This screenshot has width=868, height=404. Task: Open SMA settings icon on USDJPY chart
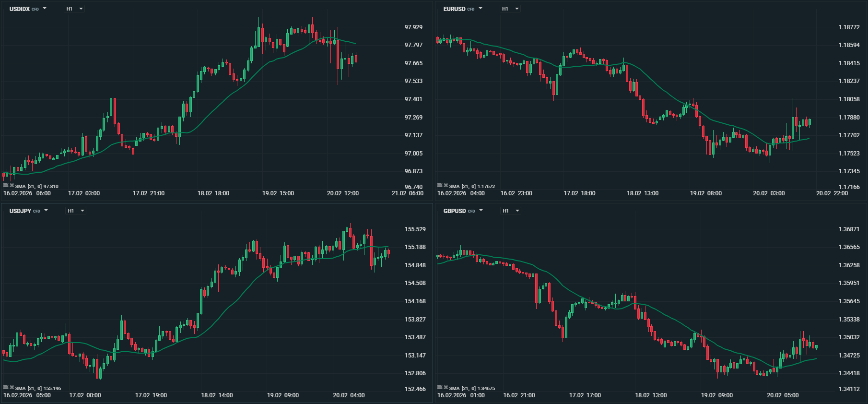[6, 387]
